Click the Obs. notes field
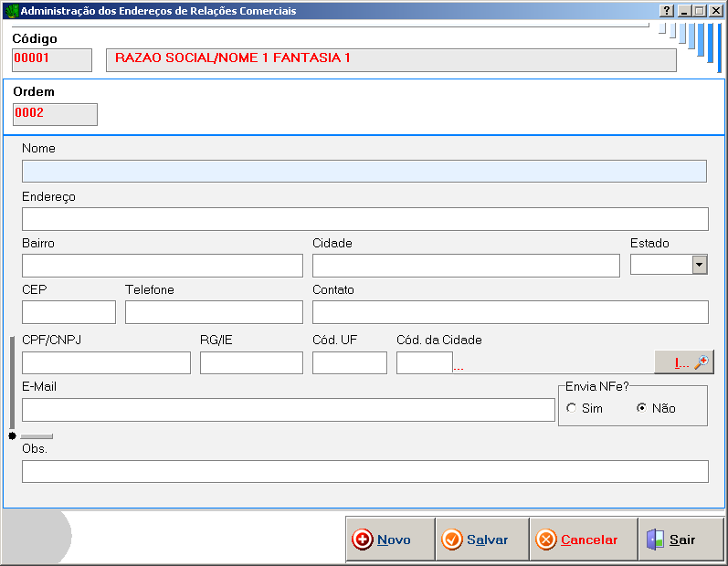 point(364,471)
